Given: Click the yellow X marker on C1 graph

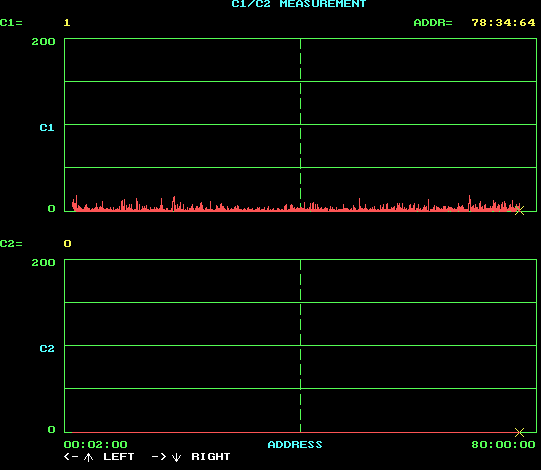Looking at the screenshot, I should pos(519,210).
